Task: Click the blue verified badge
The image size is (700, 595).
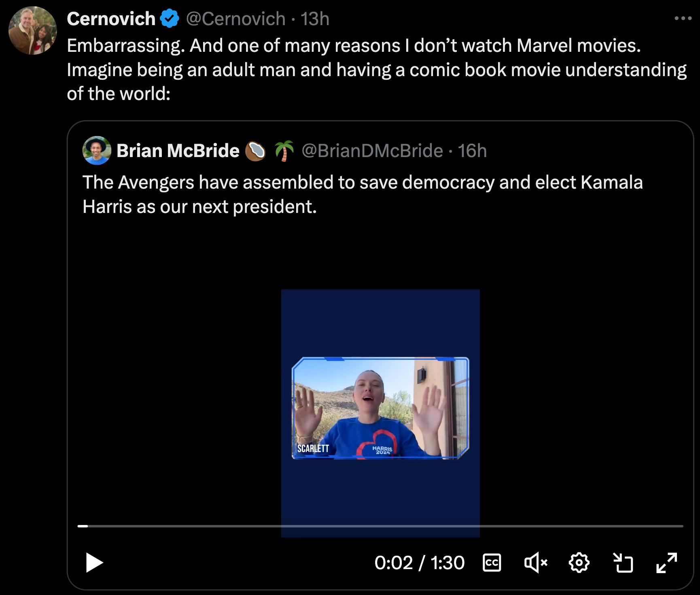Action: click(170, 19)
